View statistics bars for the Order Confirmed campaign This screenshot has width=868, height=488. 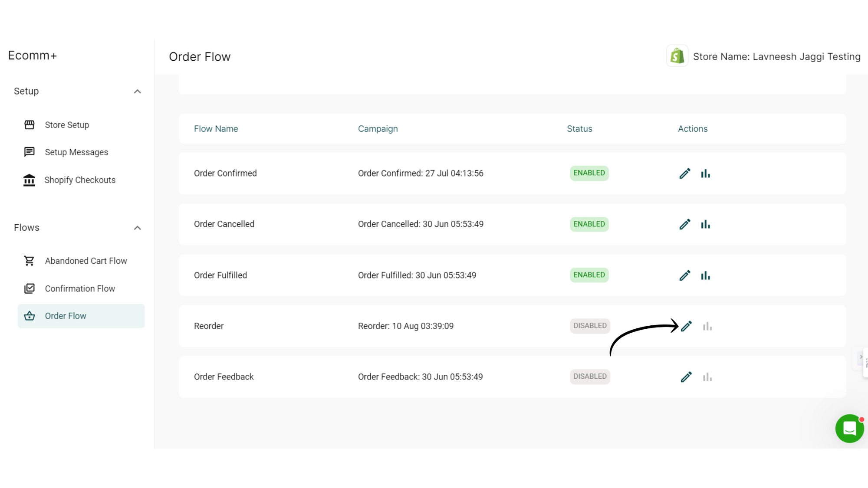pos(705,173)
